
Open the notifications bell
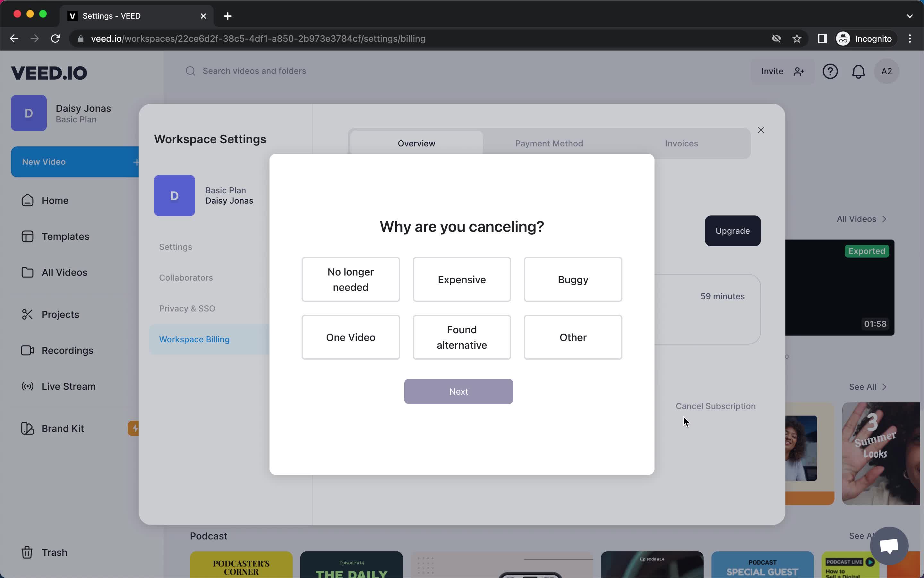coord(858,72)
